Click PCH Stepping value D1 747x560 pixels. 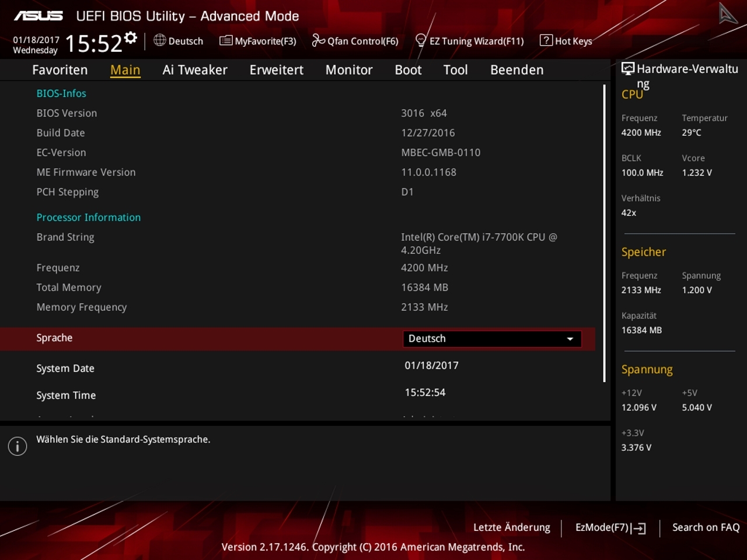click(407, 192)
